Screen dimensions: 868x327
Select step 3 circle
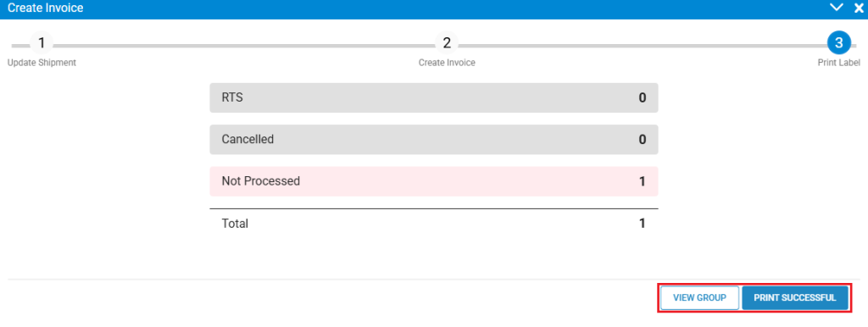(x=838, y=42)
